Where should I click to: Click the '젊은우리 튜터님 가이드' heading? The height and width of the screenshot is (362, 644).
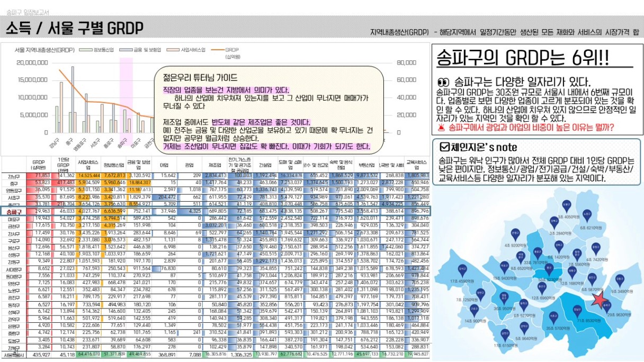pos(200,78)
